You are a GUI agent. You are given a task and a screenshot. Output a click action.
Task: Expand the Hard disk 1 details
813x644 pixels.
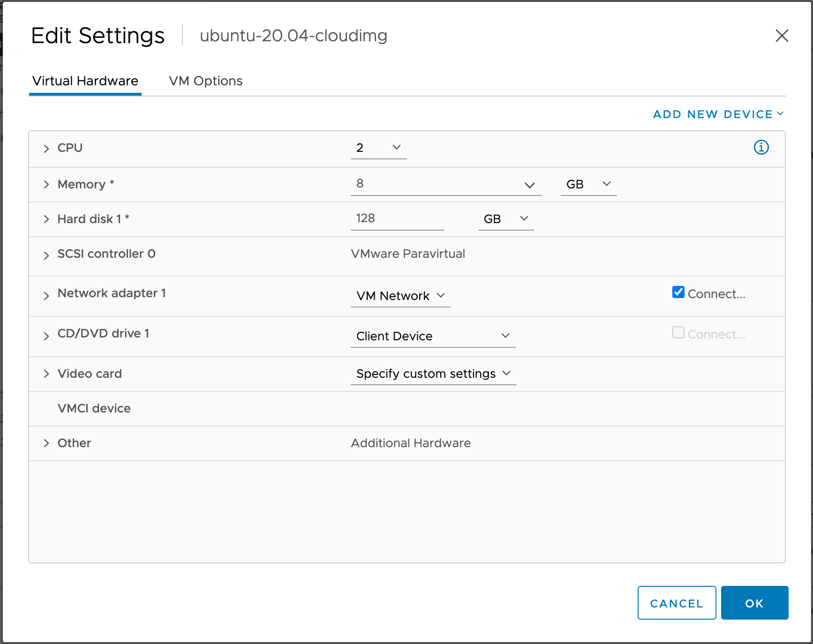pyautogui.click(x=46, y=219)
